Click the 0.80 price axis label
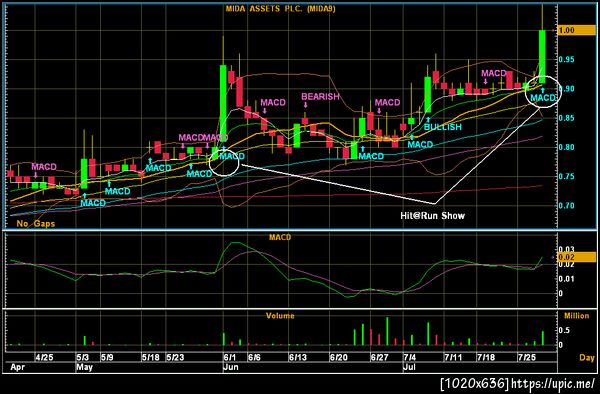600x394 pixels. (567, 147)
